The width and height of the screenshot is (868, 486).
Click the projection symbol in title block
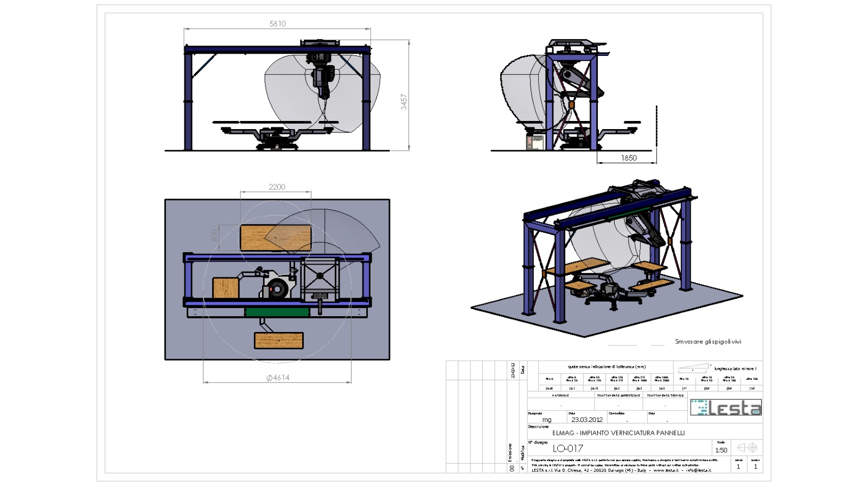(x=747, y=447)
